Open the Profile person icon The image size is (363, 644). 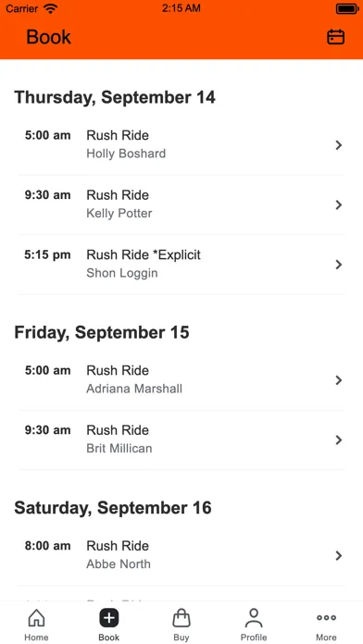tap(254, 618)
